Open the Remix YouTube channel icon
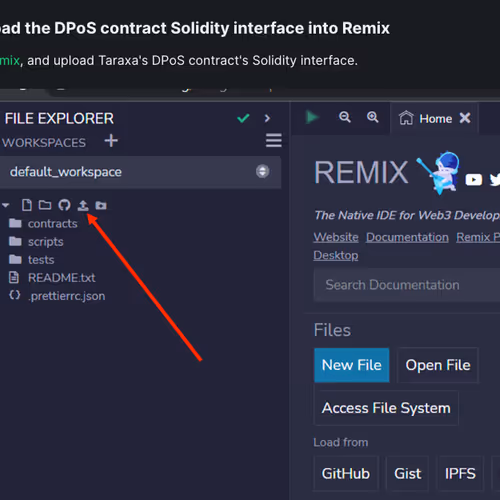The height and width of the screenshot is (500, 500). [474, 180]
